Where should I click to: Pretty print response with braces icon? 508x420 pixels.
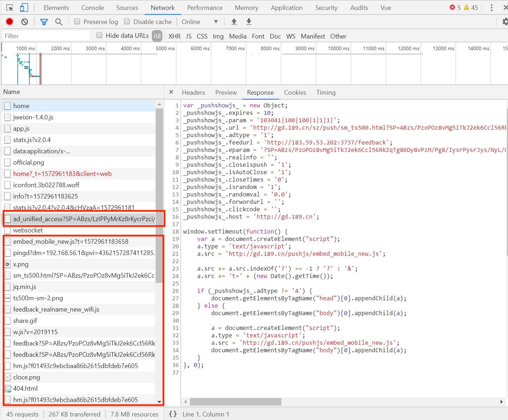point(173,414)
